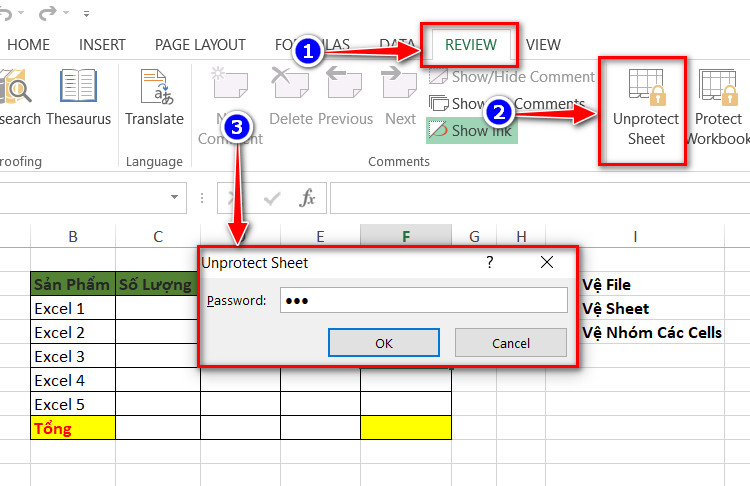Select column I header

click(x=635, y=236)
